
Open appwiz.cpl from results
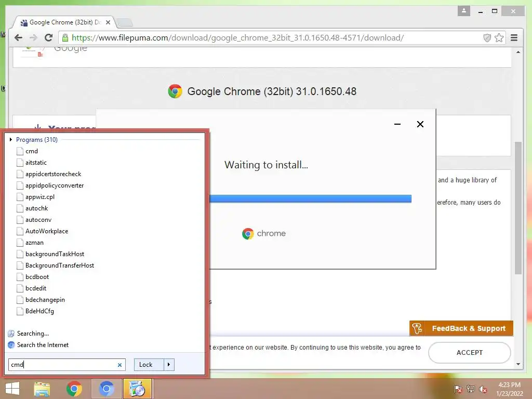pyautogui.click(x=39, y=197)
